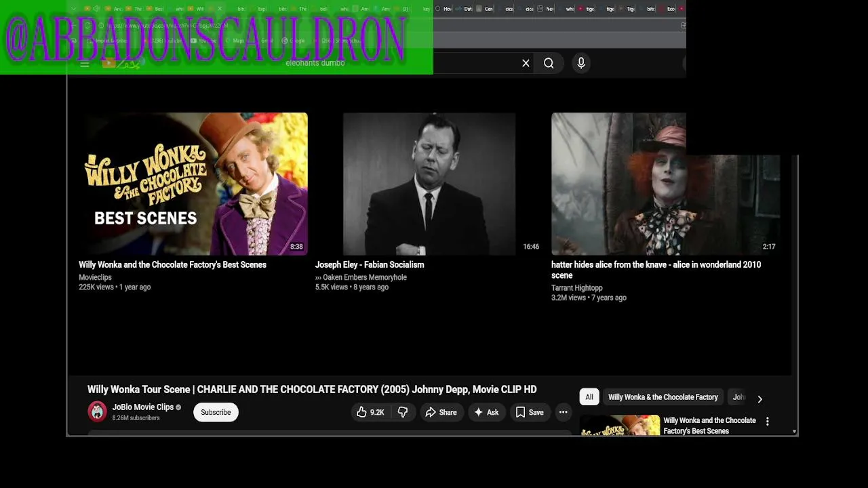
Task: Click the 225K views • 1 year ago text
Action: click(x=115, y=287)
